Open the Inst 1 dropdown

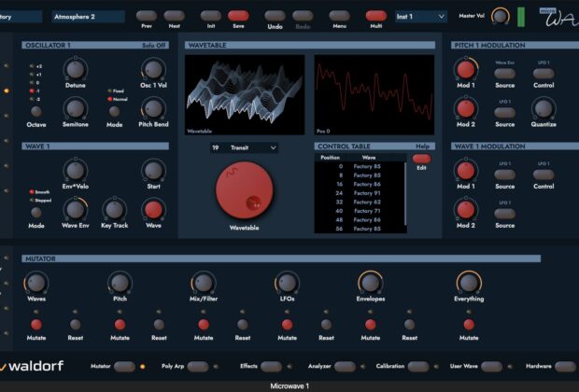pyautogui.click(x=420, y=17)
